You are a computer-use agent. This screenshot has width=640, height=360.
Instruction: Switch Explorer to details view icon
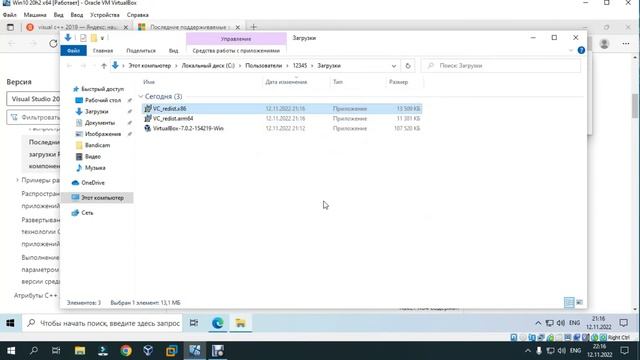point(569,302)
